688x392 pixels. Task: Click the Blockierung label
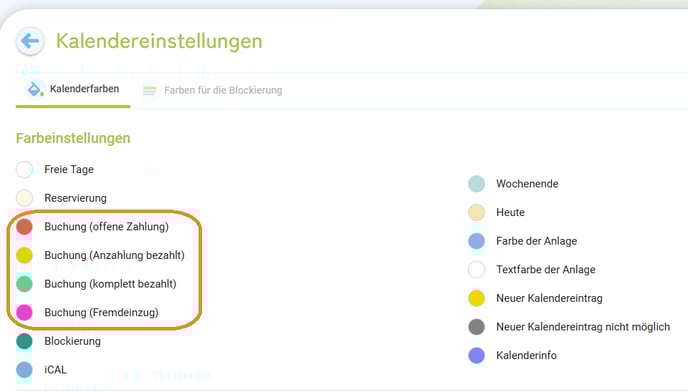[x=72, y=341]
